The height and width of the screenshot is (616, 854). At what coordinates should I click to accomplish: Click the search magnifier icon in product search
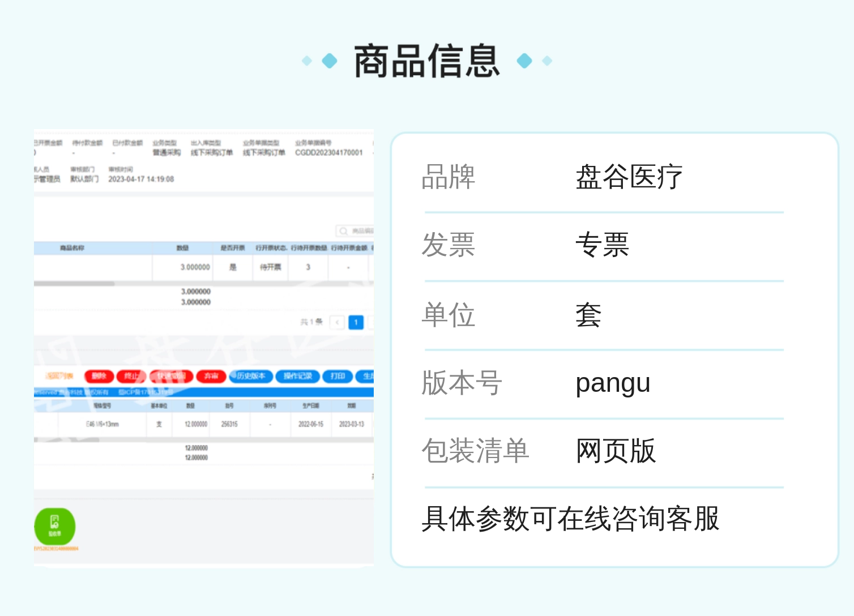(343, 231)
